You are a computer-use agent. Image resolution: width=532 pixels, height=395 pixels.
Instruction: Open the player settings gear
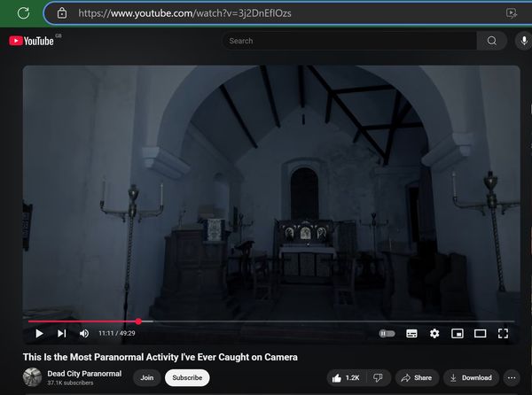click(434, 334)
